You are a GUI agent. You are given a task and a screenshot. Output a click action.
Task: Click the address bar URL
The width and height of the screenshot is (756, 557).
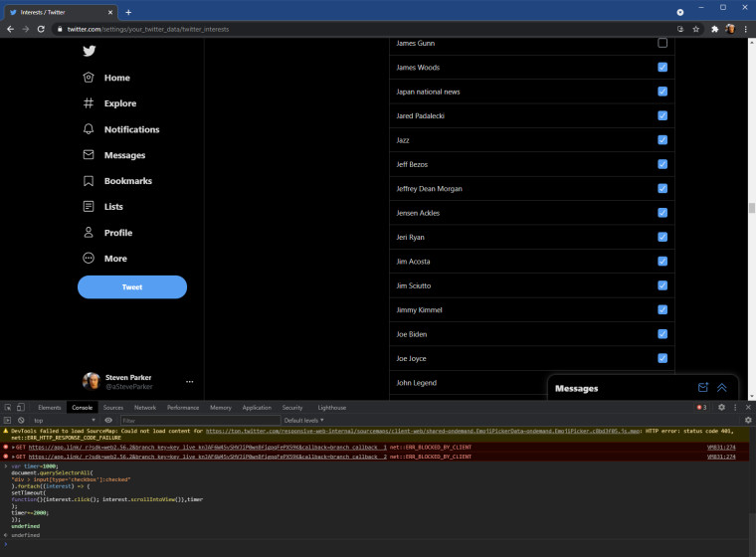coord(147,29)
